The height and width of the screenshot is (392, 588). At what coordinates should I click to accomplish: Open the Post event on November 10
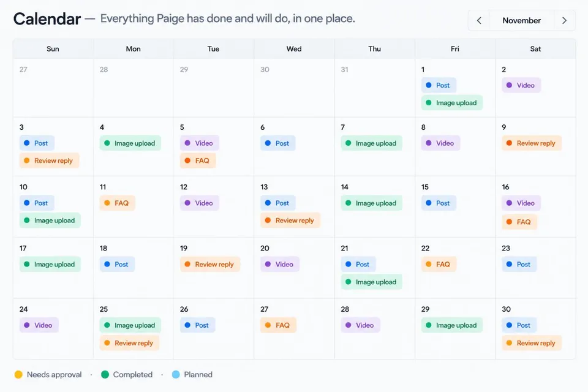coord(37,203)
